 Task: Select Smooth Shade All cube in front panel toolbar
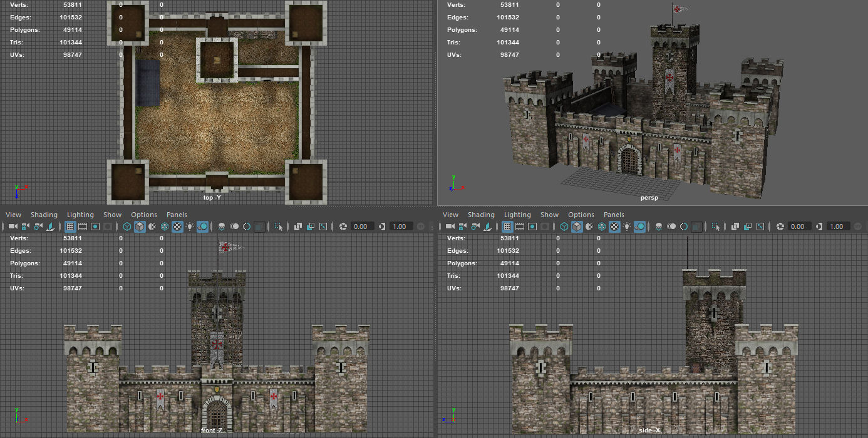click(x=140, y=227)
